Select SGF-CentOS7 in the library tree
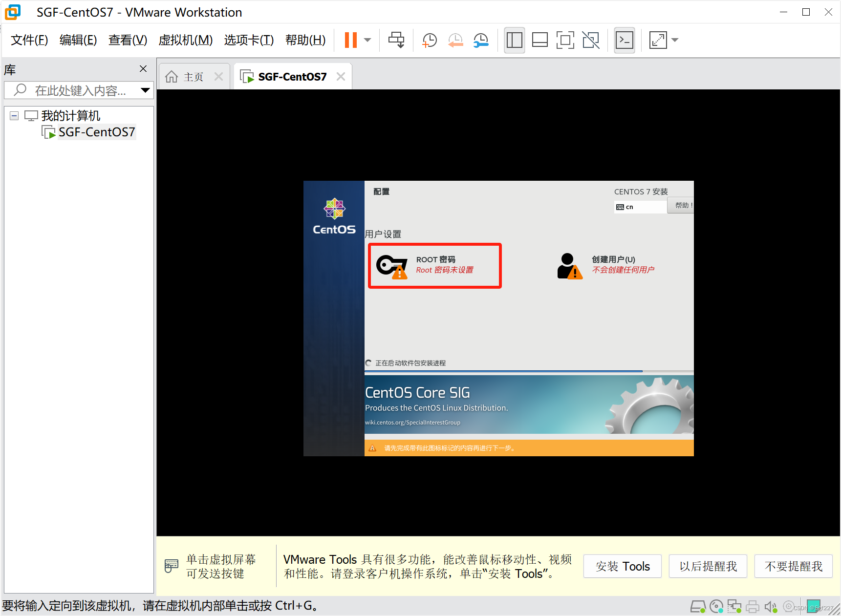The image size is (841, 616). 97,132
